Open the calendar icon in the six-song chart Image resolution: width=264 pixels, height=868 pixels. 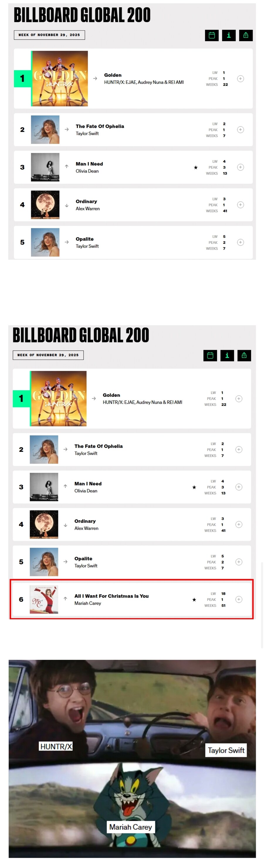click(210, 355)
